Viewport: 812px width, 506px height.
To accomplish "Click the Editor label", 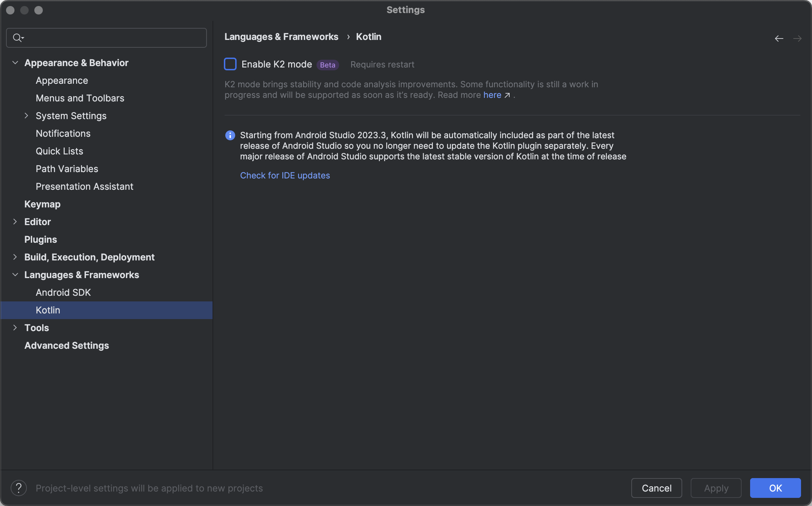I will [37, 222].
